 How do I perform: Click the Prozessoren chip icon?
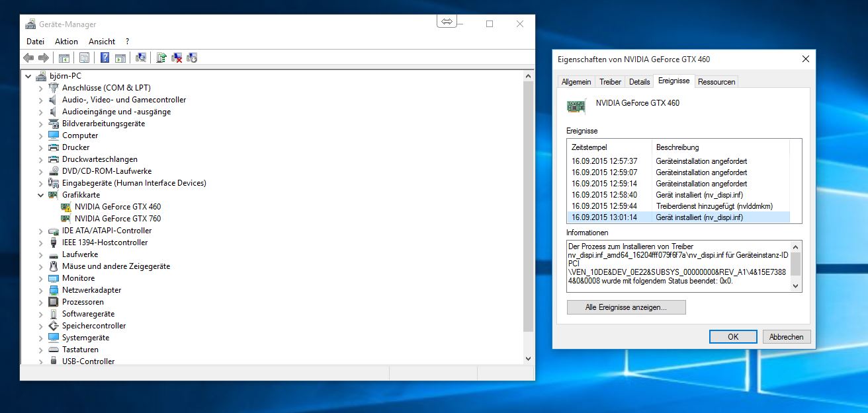[54, 302]
